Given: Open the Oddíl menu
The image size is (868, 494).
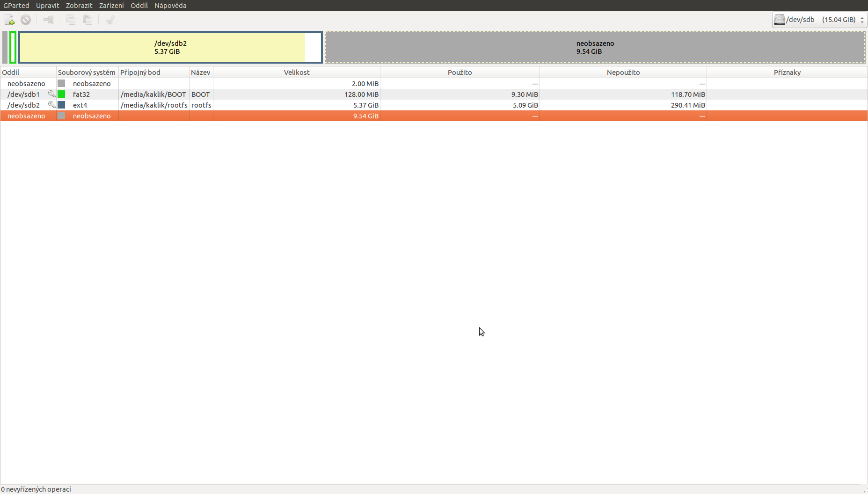Looking at the screenshot, I should (139, 6).
